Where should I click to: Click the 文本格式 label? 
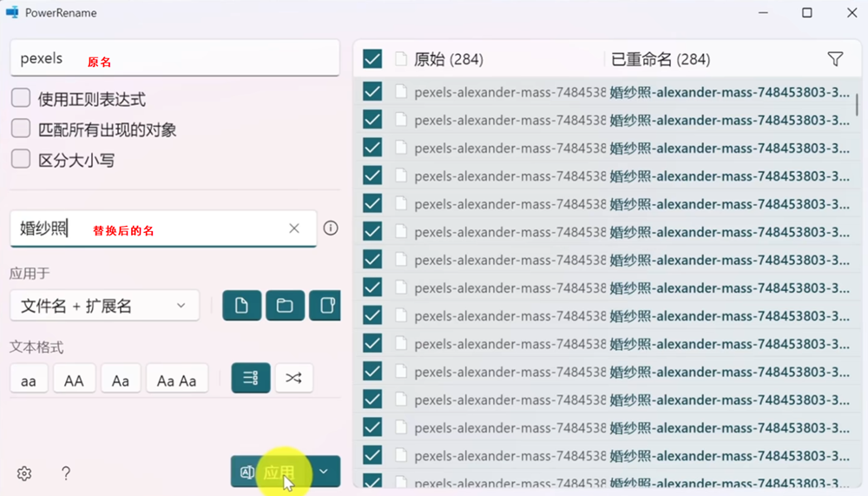click(x=36, y=347)
